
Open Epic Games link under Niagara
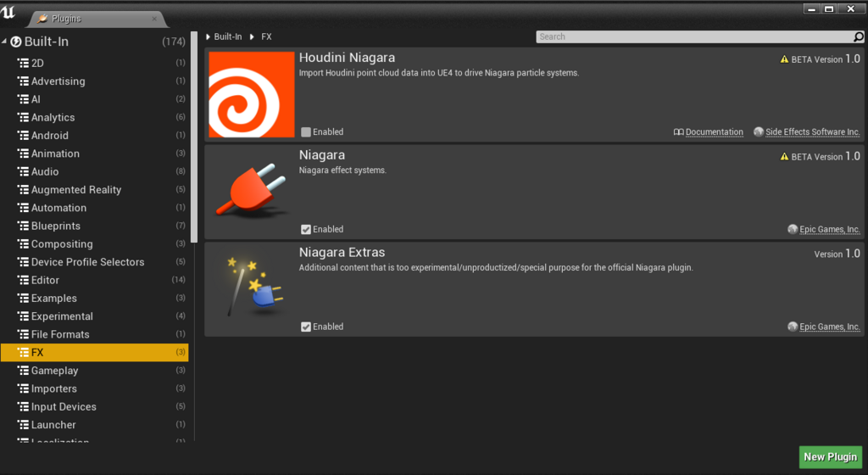pyautogui.click(x=830, y=229)
